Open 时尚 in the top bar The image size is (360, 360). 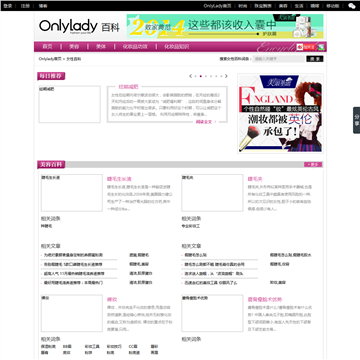click(x=243, y=6)
